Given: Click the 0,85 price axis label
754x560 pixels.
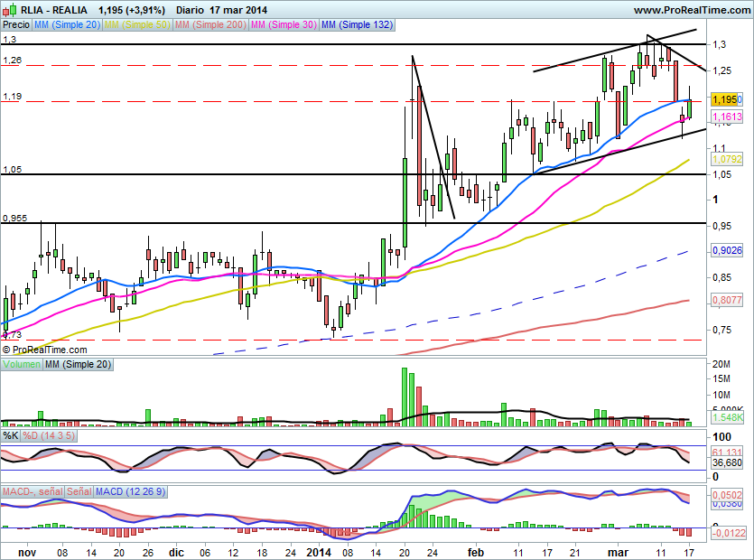Looking at the screenshot, I should [x=721, y=277].
